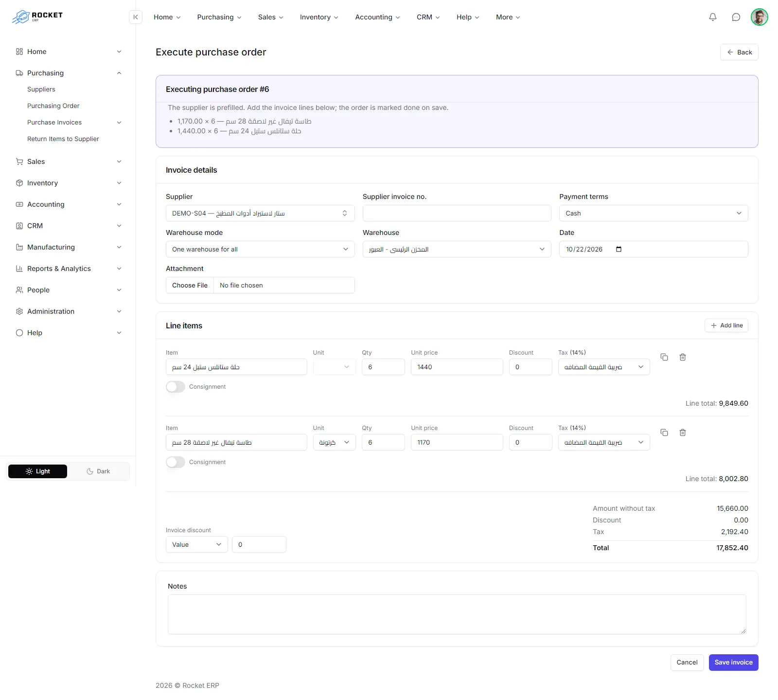Click the Unit price field showing 1170
Viewport: 778px width, 700px height.
click(x=457, y=442)
